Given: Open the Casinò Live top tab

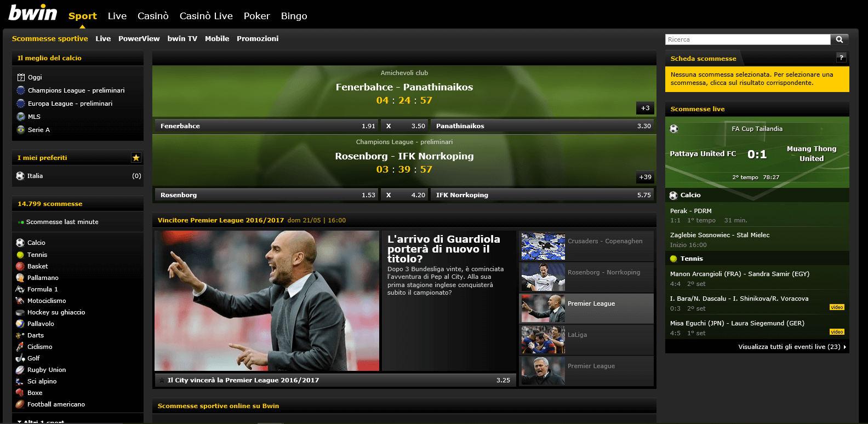Looking at the screenshot, I should [x=206, y=16].
